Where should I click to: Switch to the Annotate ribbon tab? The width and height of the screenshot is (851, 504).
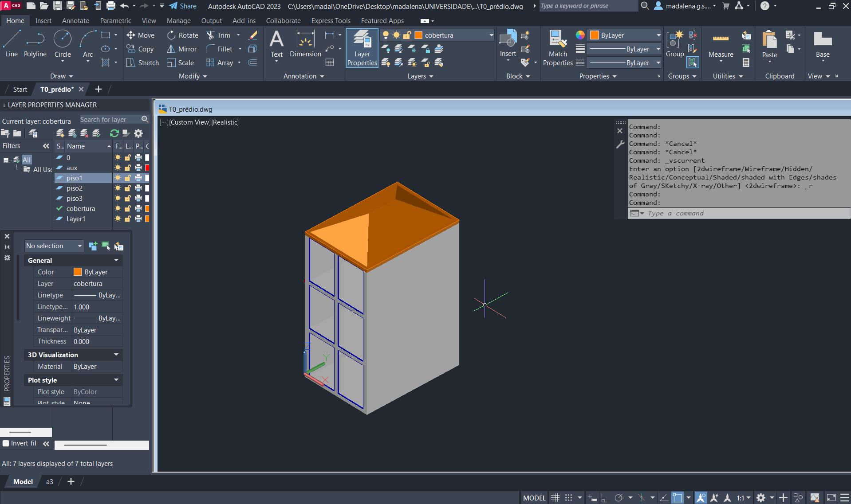pos(75,21)
